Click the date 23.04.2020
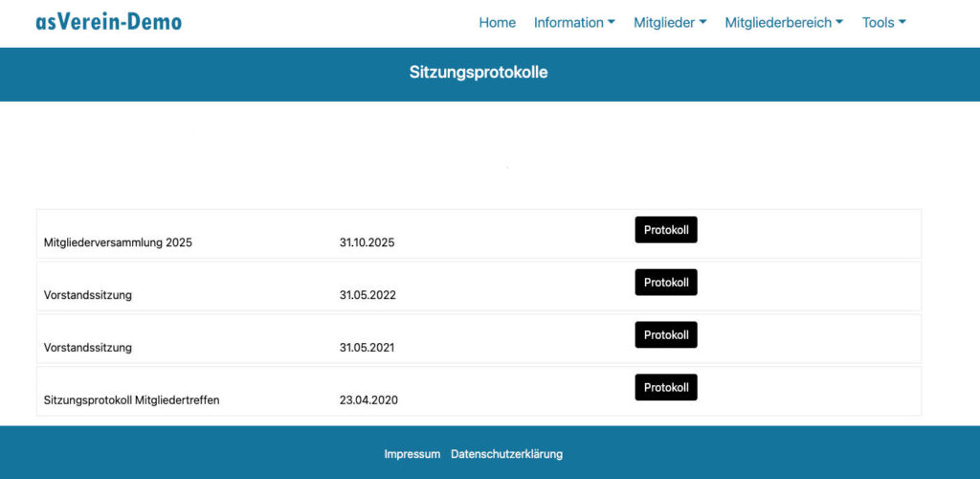Viewport: 980px width, 479px height. pos(368,400)
